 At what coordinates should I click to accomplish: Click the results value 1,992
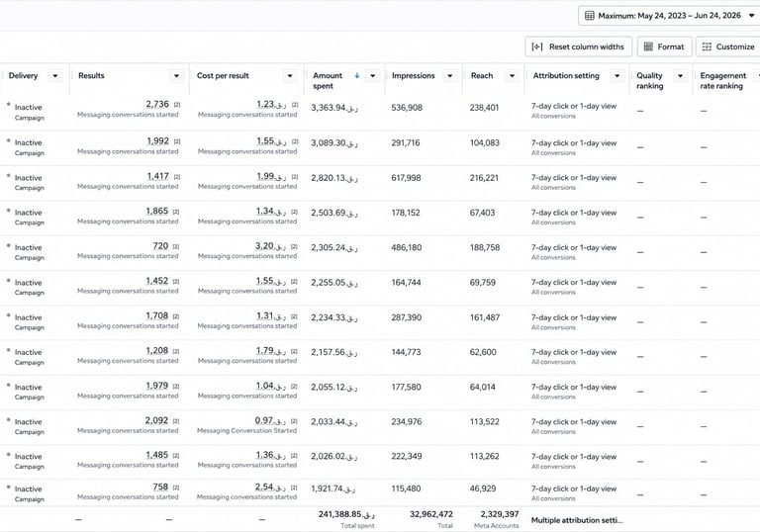coord(158,141)
